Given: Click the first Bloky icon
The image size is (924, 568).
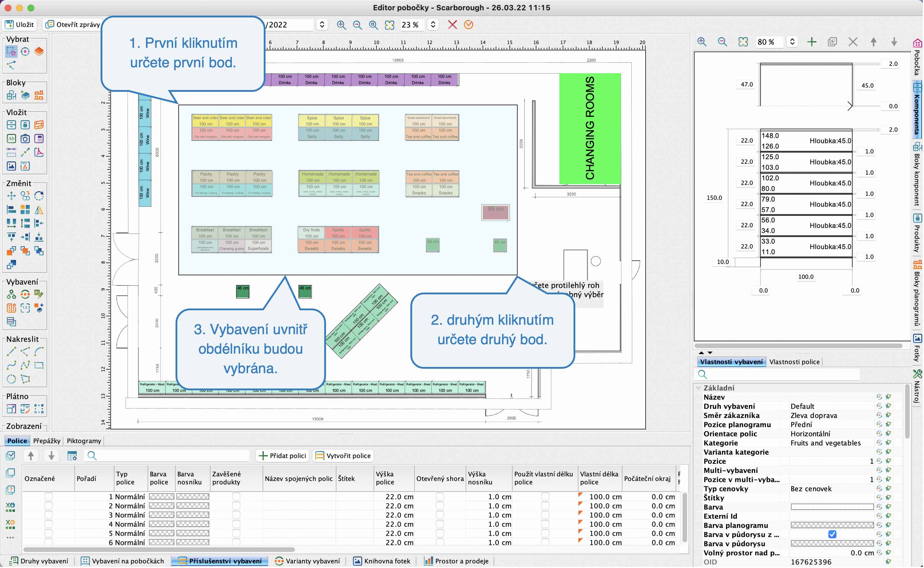Looking at the screenshot, I should pos(11,95).
